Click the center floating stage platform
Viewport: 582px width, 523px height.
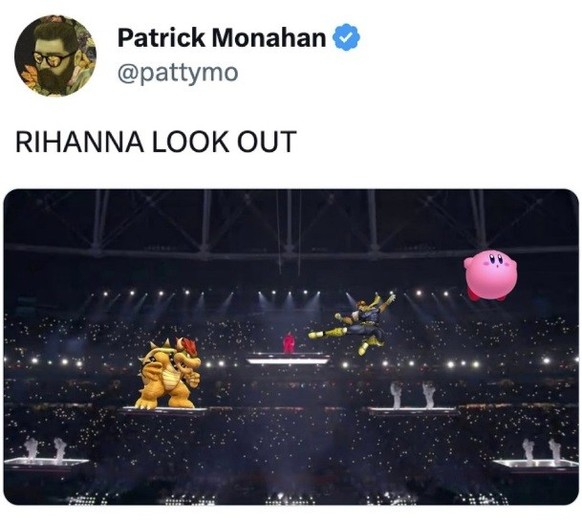tap(288, 359)
